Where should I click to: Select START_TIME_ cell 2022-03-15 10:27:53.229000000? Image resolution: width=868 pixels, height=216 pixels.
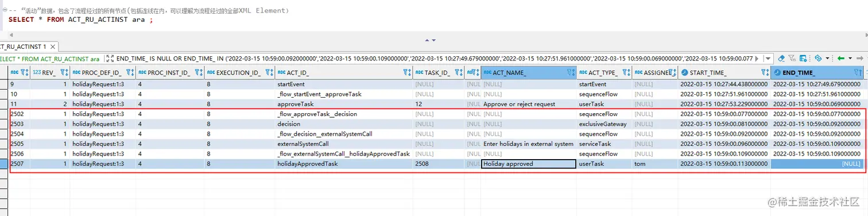click(724, 104)
